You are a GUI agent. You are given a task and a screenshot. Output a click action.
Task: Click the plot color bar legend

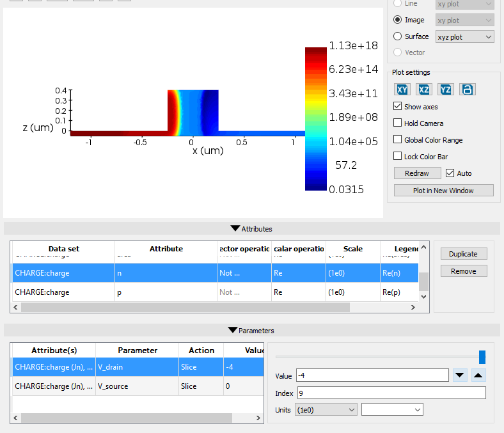316,118
